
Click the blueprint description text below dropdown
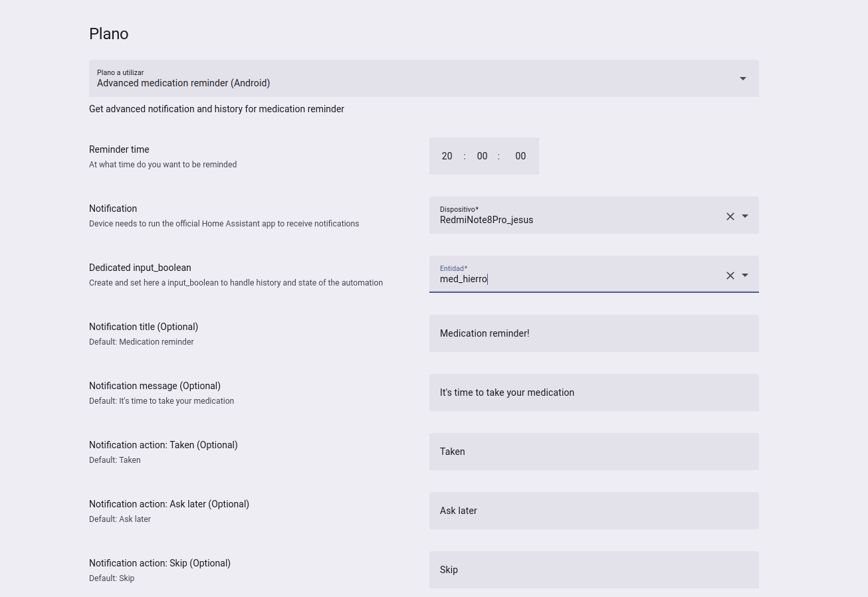pyautogui.click(x=217, y=109)
